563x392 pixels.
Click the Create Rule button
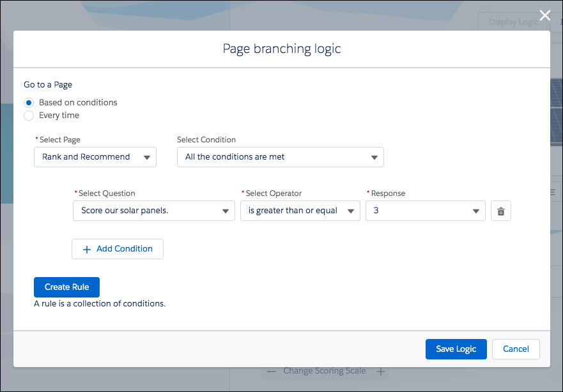(x=67, y=287)
